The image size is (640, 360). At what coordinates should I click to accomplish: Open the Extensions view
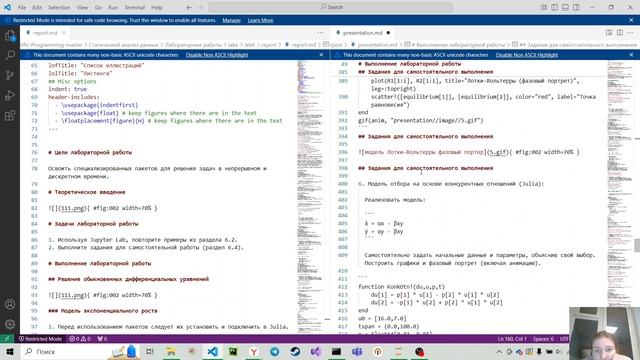pyautogui.click(x=10, y=115)
